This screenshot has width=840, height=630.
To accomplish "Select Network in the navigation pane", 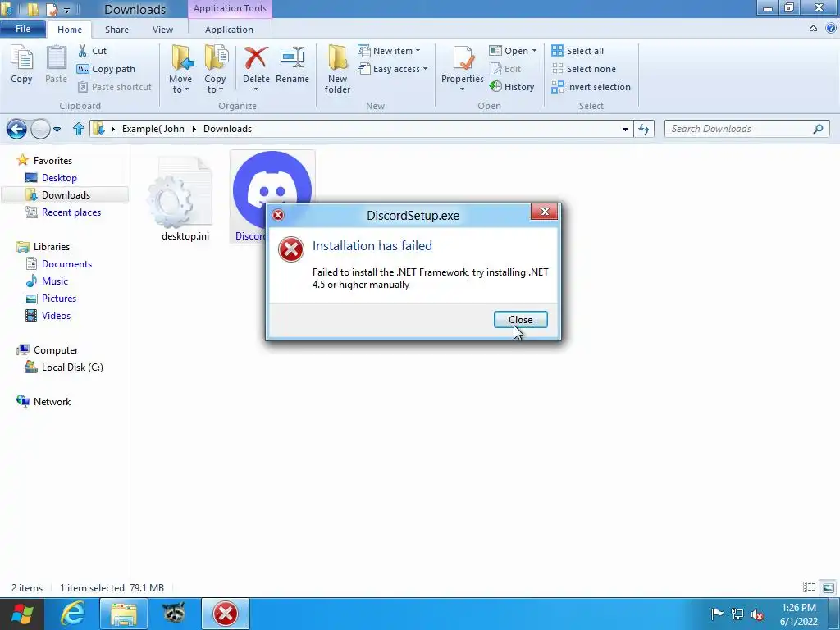I will click(x=52, y=402).
